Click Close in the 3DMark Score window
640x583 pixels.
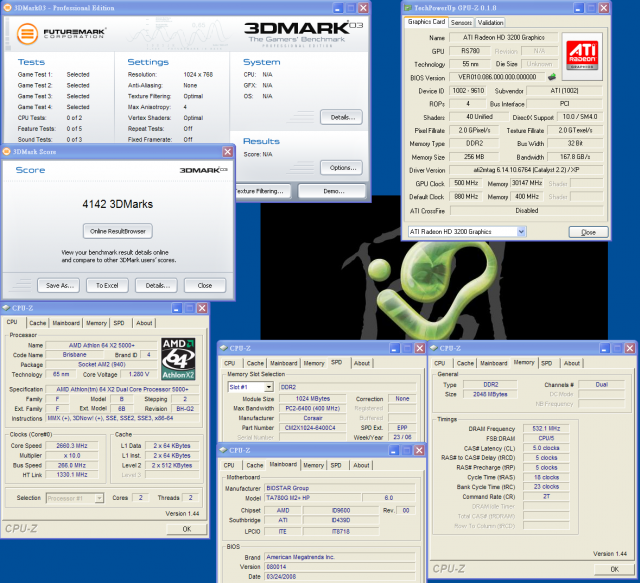click(x=205, y=285)
